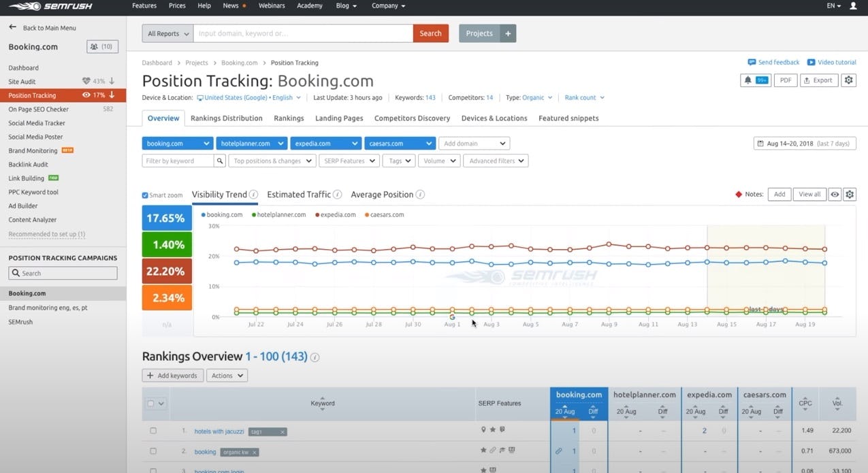The width and height of the screenshot is (868, 473).
Task: Click the blue 17.65% booking.com swatch
Action: point(167,218)
